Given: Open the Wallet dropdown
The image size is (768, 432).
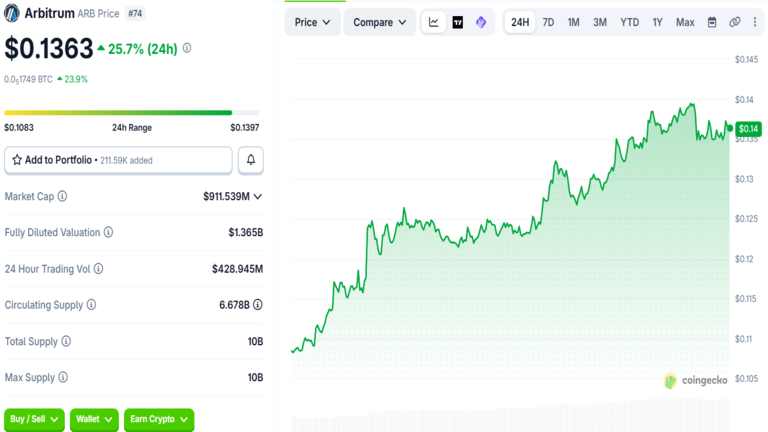Looking at the screenshot, I should 94,419.
